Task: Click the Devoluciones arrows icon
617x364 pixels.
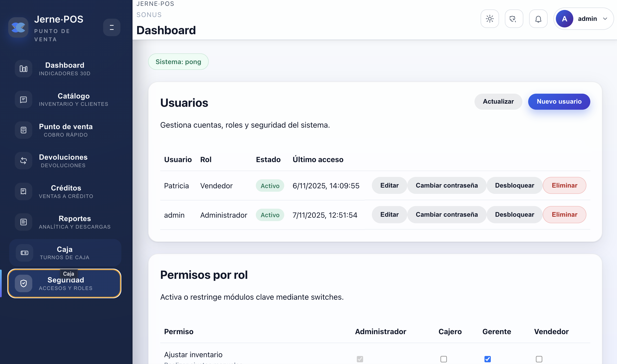Action: coord(24,161)
